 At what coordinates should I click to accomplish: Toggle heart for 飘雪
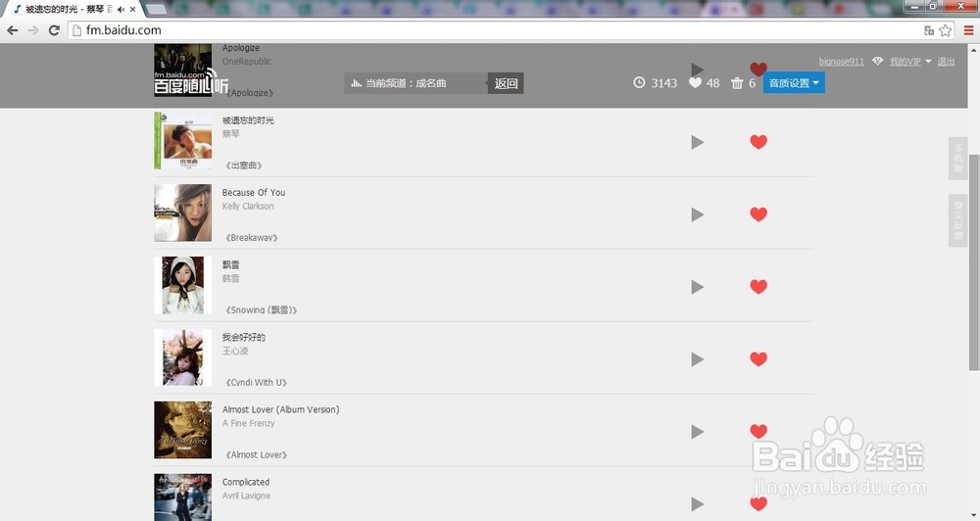click(x=759, y=287)
